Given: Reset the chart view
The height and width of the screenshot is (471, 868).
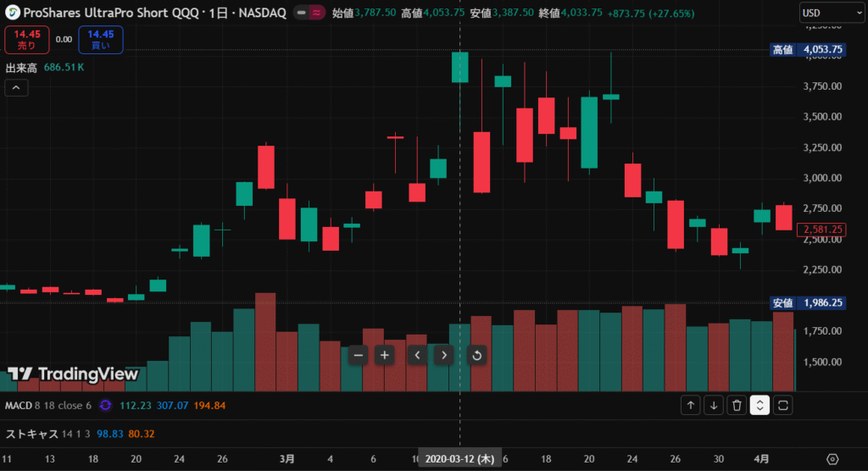Looking at the screenshot, I should pyautogui.click(x=477, y=355).
